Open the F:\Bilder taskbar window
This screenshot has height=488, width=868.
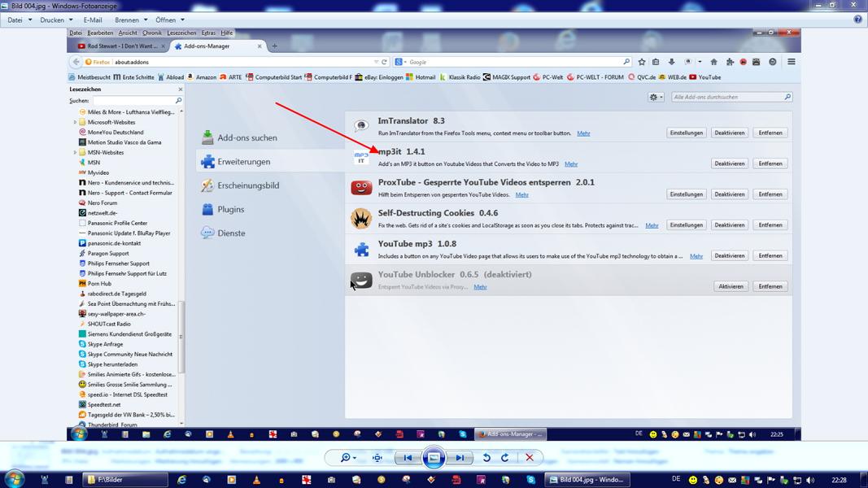[125, 480]
